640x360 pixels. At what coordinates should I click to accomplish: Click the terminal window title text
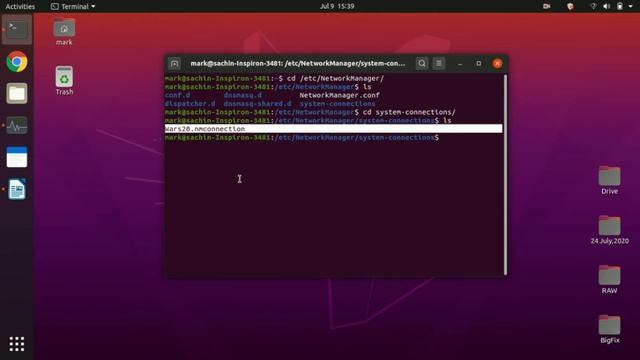298,64
